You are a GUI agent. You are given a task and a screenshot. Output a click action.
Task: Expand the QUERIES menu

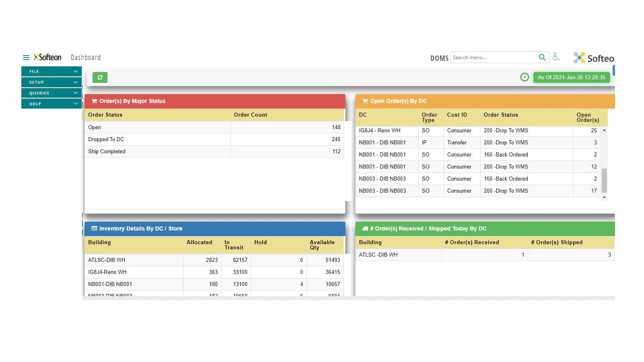52,93
